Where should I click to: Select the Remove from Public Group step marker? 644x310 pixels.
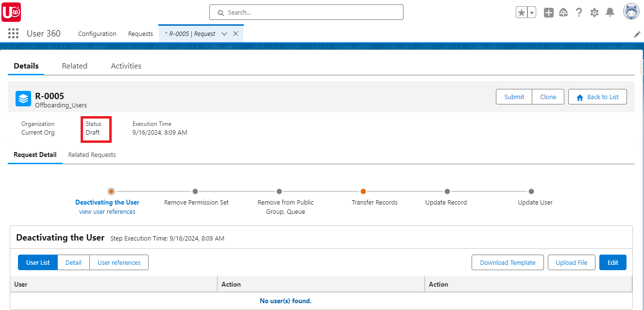(279, 191)
